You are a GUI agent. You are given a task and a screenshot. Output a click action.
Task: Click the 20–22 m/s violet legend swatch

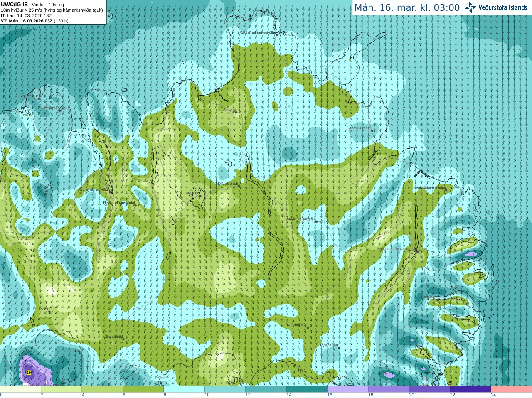430,389
